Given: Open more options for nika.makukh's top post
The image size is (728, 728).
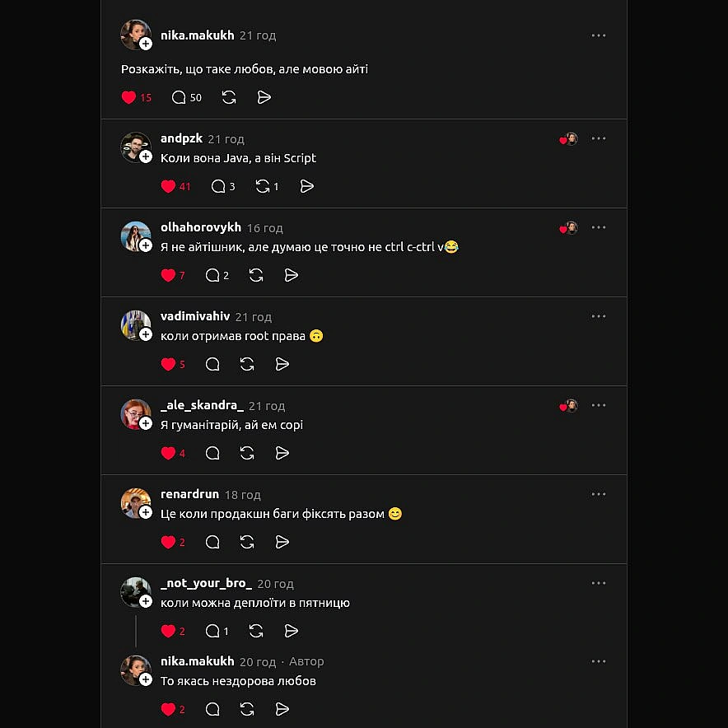Looking at the screenshot, I should click(x=599, y=35).
